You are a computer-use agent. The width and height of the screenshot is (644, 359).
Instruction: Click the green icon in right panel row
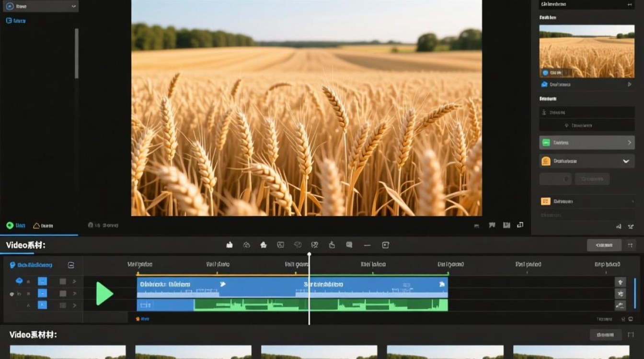pyautogui.click(x=546, y=143)
